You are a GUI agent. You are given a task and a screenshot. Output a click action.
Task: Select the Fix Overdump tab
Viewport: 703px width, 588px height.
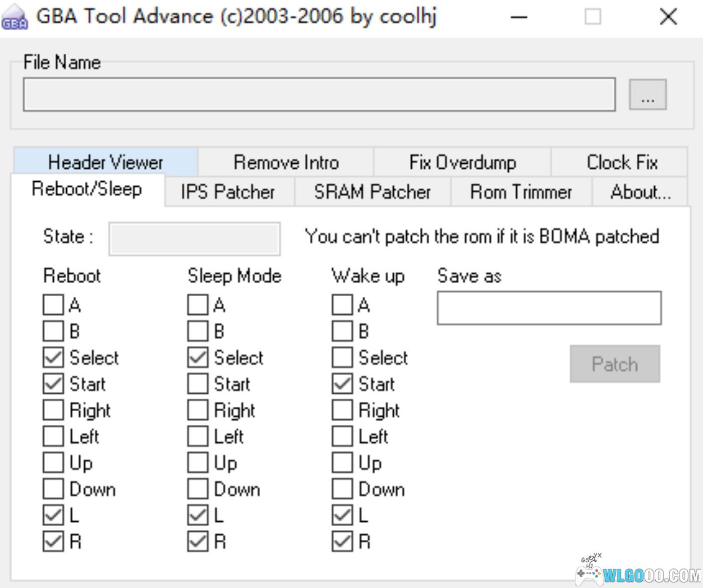pos(462,162)
